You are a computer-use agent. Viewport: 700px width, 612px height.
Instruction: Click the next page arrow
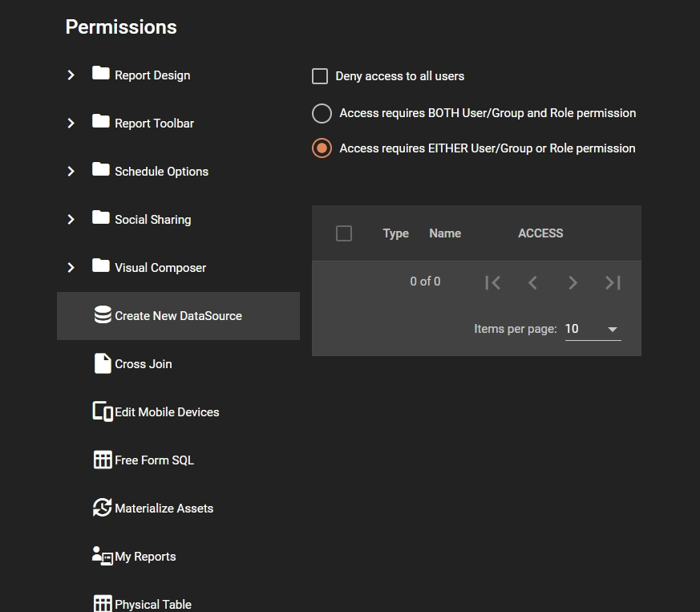(573, 282)
